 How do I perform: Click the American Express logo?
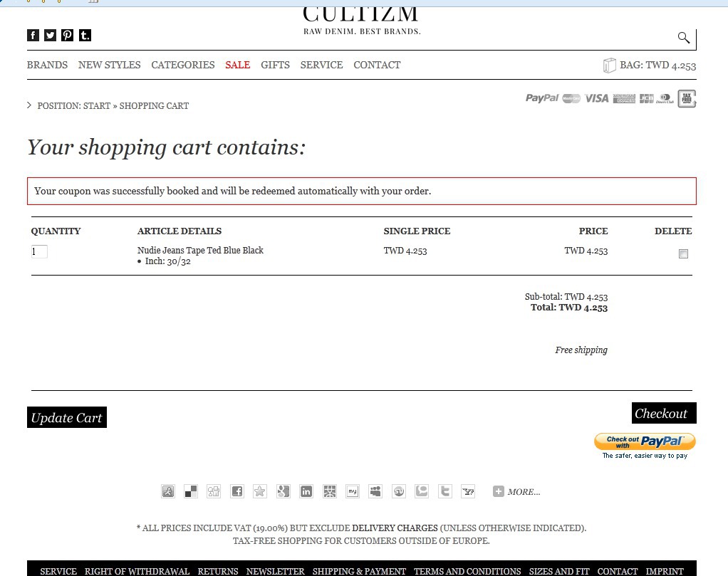pyautogui.click(x=624, y=98)
